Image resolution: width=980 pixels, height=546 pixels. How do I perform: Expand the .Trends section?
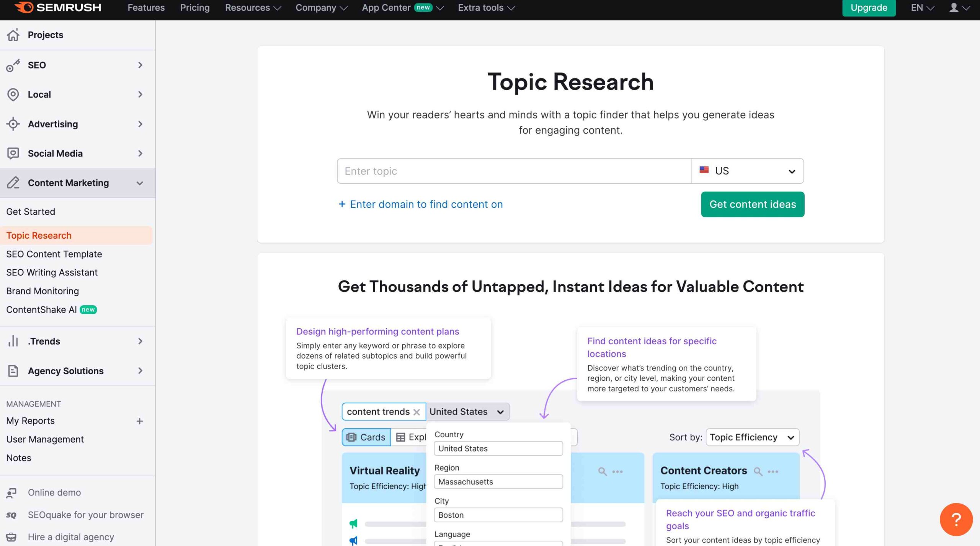(x=140, y=341)
